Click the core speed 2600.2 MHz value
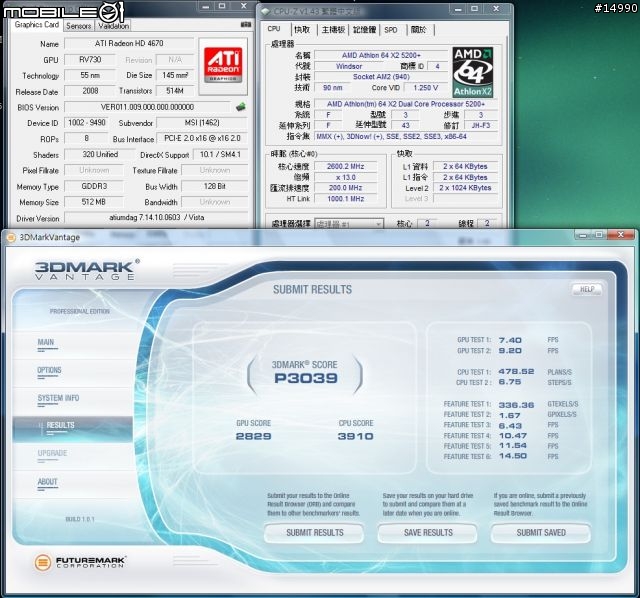 coord(345,166)
